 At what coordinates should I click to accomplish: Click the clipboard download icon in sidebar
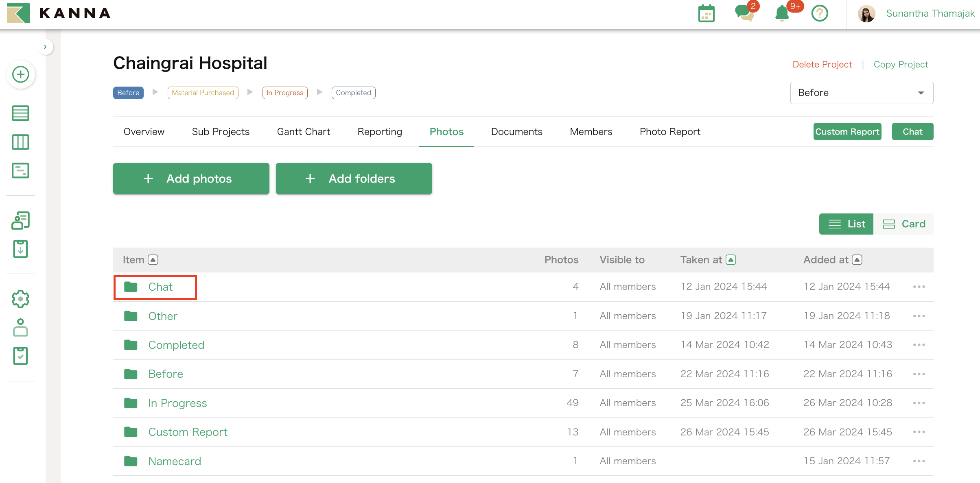(20, 249)
